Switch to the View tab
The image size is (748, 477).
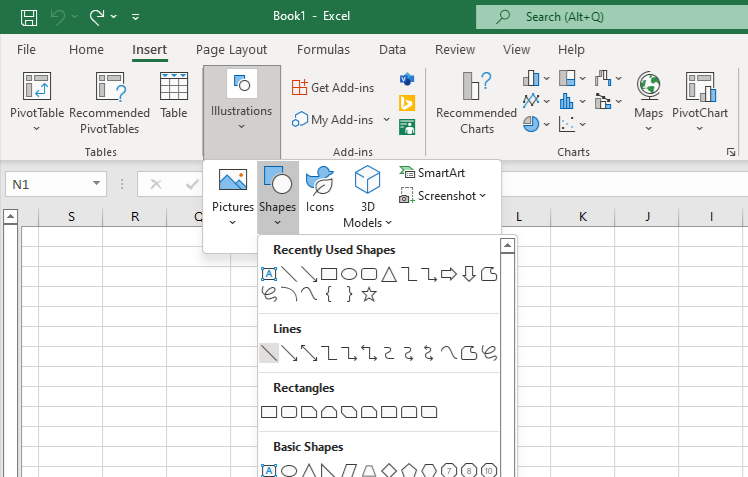click(516, 50)
